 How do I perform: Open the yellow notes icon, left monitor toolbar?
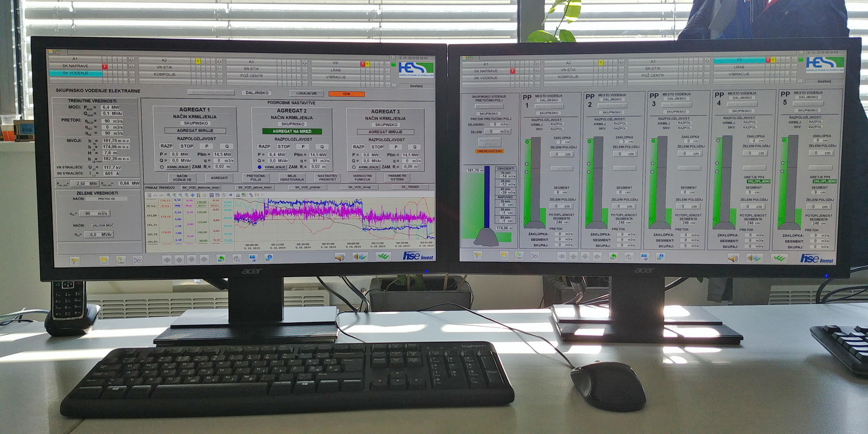pyautogui.click(x=104, y=260)
